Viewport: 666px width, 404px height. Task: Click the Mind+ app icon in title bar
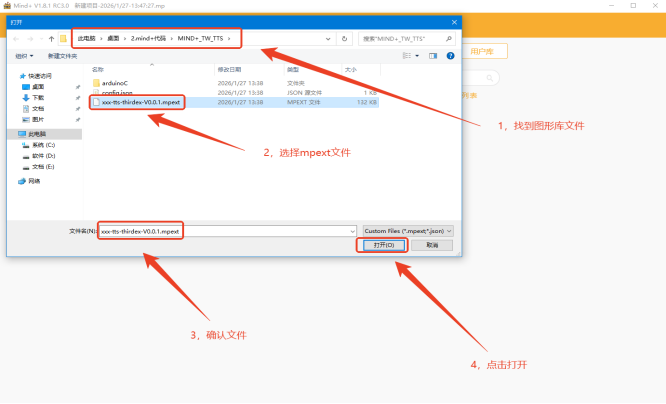[x=7, y=6]
